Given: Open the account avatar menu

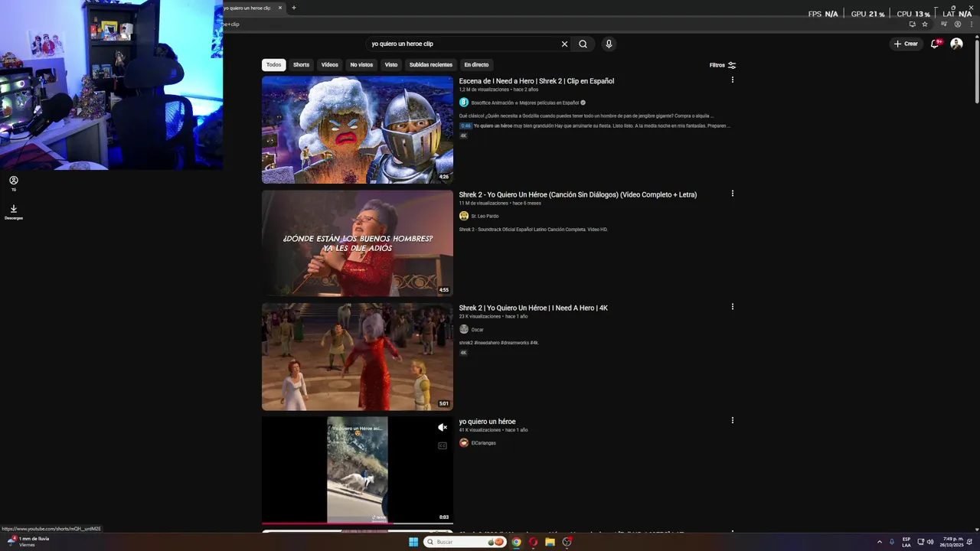Looking at the screenshot, I should tap(956, 44).
